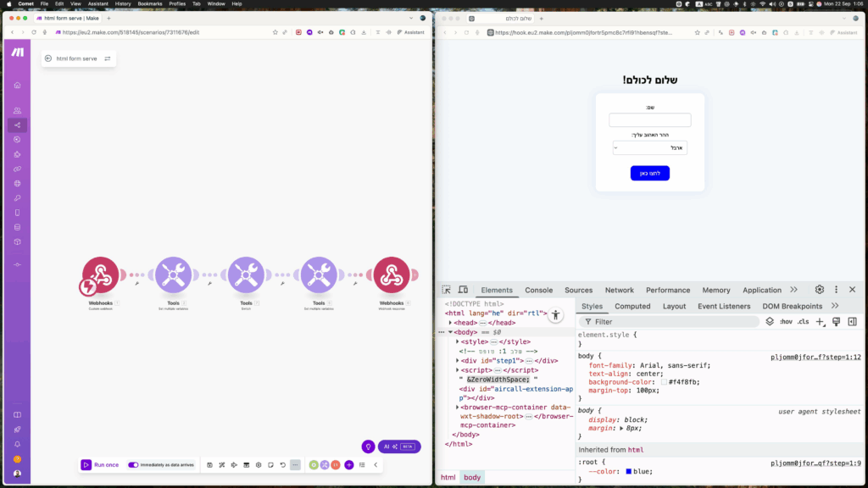Select the Computed styles tab
This screenshot has width=868, height=488.
point(632,306)
